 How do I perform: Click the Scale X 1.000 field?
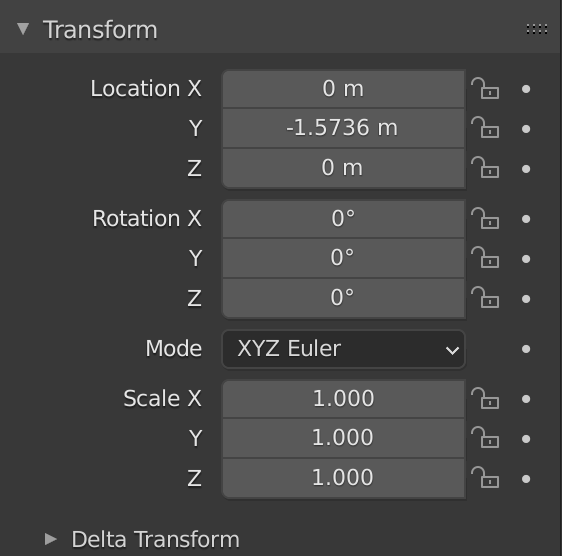[343, 399]
